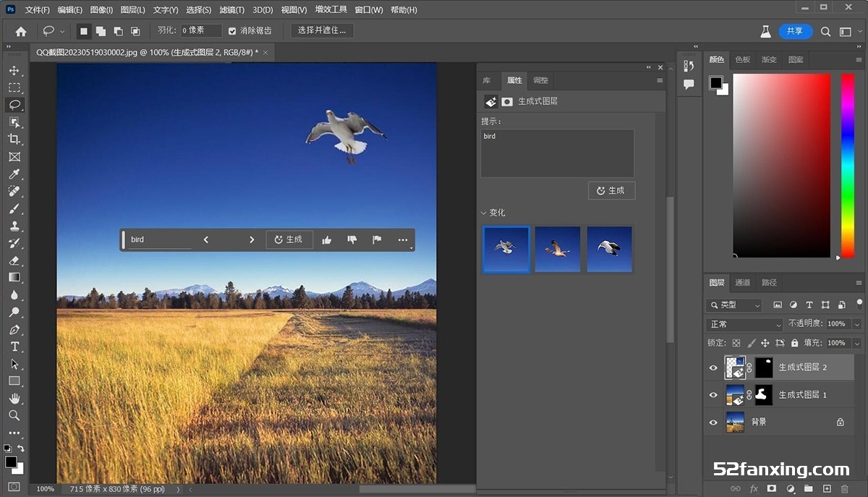The image size is (868, 497).
Task: Toggle the lock image pixels brush icon
Action: point(751,343)
